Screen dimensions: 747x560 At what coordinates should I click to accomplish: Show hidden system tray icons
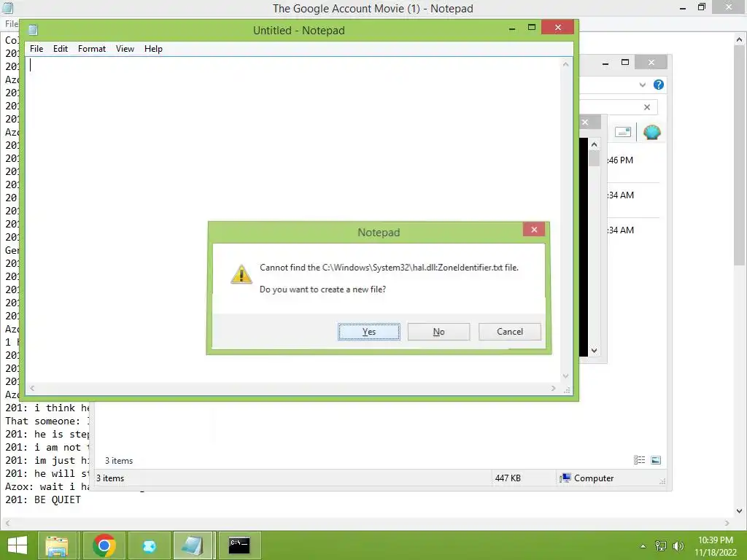click(643, 546)
